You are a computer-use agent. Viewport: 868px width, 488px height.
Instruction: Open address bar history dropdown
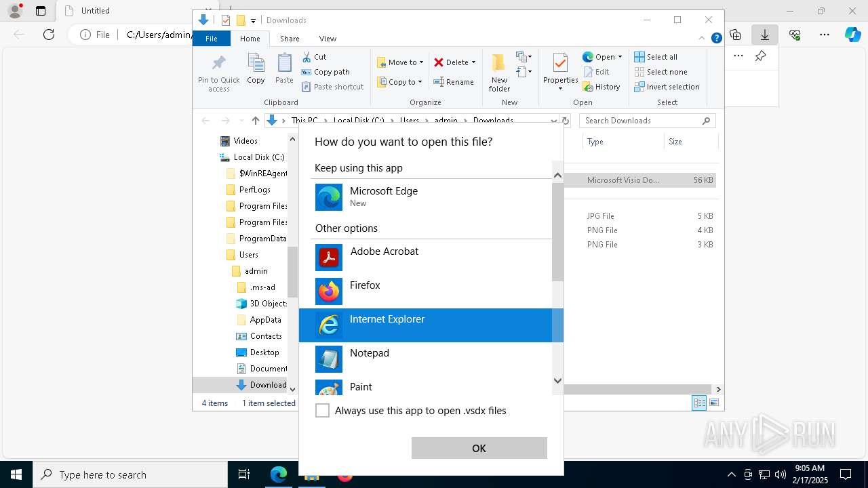coord(554,121)
